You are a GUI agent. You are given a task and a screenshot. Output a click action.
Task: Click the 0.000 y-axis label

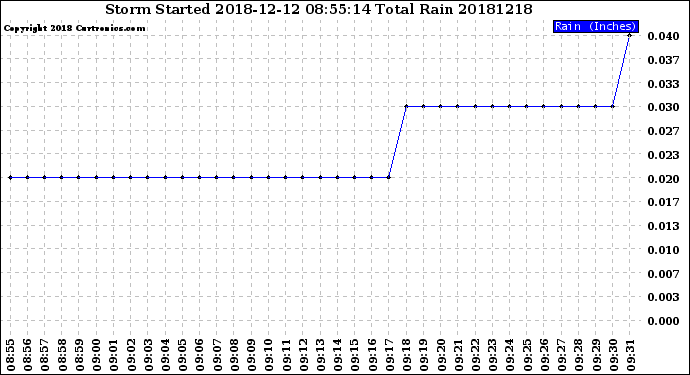coord(663,321)
